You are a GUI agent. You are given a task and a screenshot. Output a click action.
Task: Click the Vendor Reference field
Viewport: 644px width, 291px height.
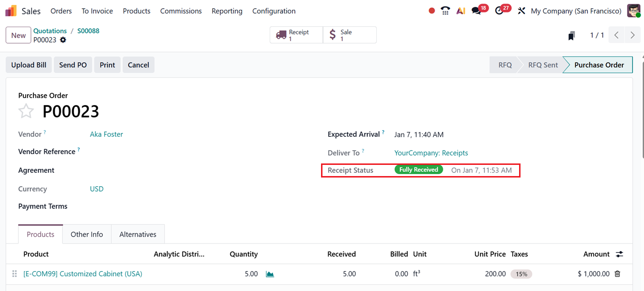point(194,152)
